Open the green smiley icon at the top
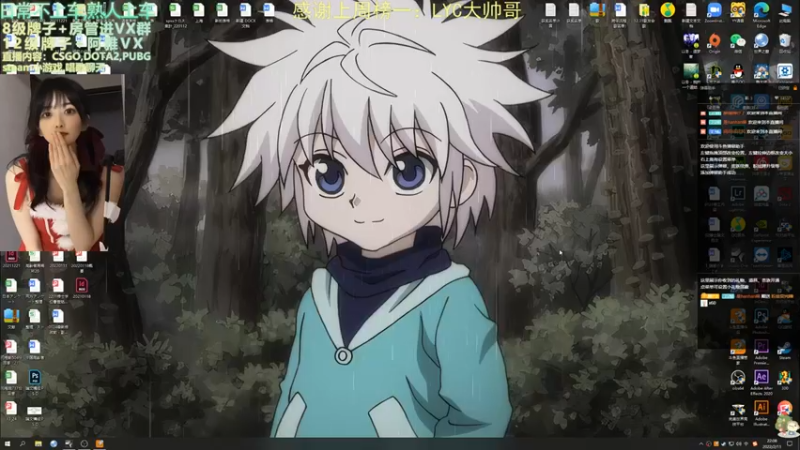 tap(667, 10)
